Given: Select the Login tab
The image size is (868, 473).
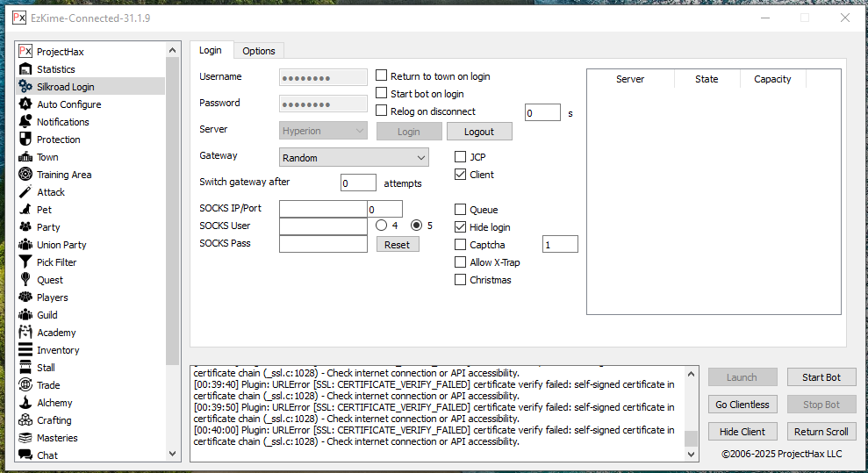Looking at the screenshot, I should pos(211,51).
